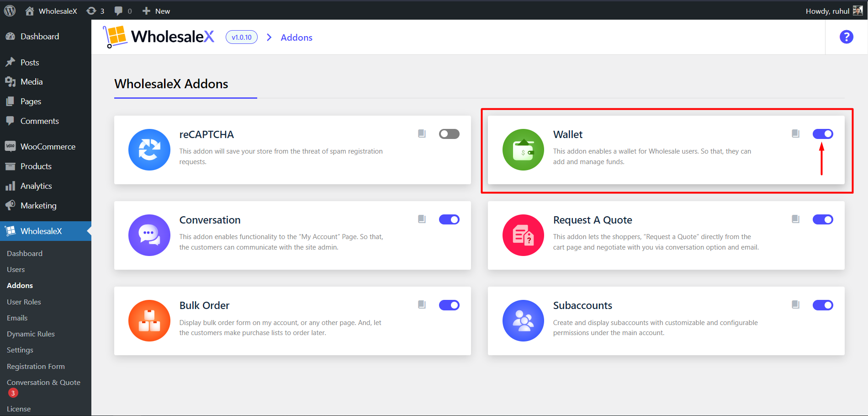
Task: Open Wallet documentation icon
Action: coord(795,133)
